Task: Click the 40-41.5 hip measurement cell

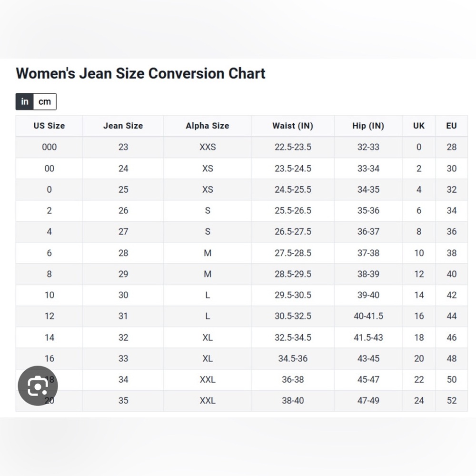Action: pos(368,316)
